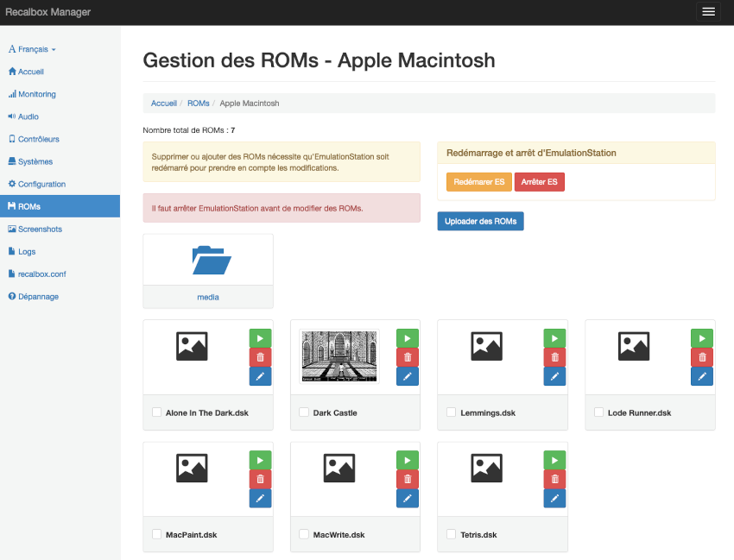Screen dimensions: 734x560
Task: Open the media folder icon
Action: coord(212,260)
